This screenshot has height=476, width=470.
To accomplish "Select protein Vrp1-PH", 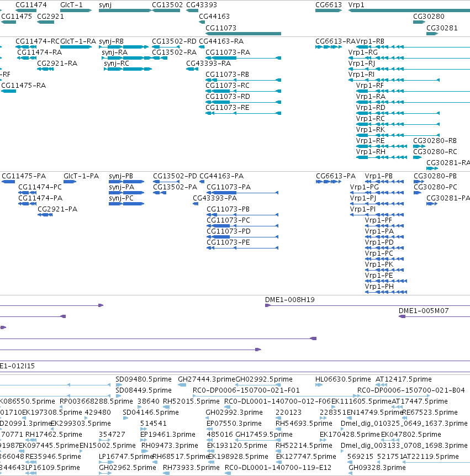I will coord(379,287).
